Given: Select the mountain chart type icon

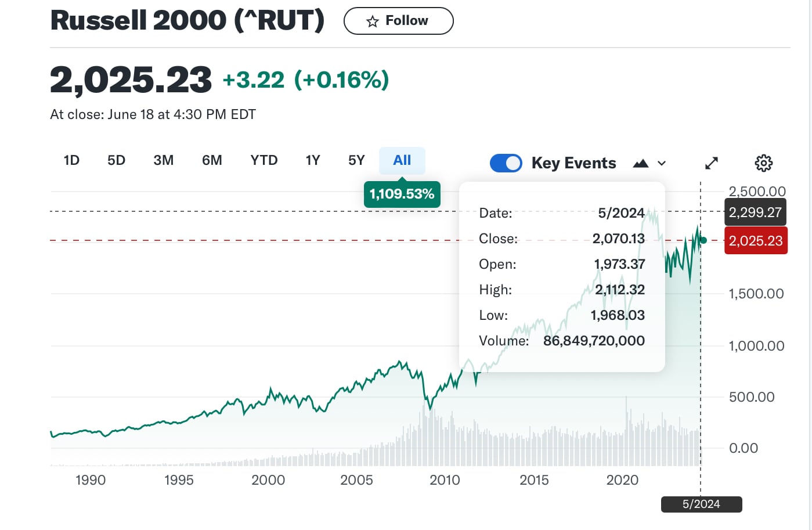Looking at the screenshot, I should tap(640, 163).
